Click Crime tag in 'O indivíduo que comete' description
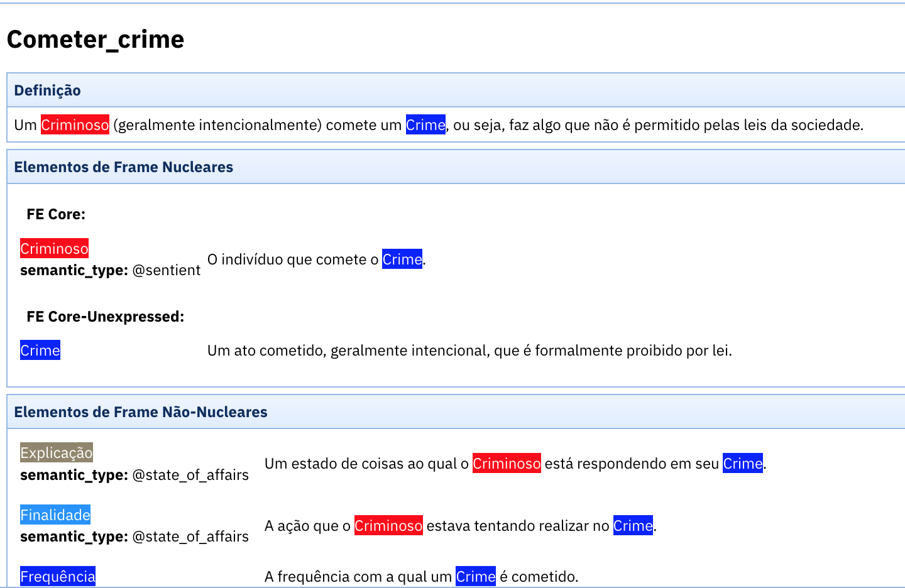The width and height of the screenshot is (905, 588). pos(402,259)
